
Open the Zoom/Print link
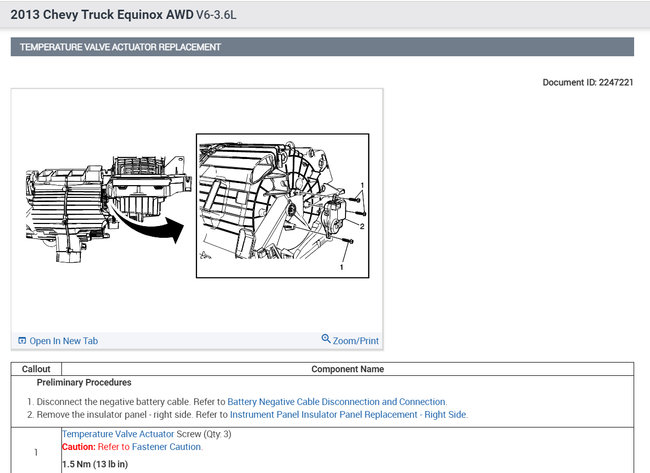[x=356, y=341]
